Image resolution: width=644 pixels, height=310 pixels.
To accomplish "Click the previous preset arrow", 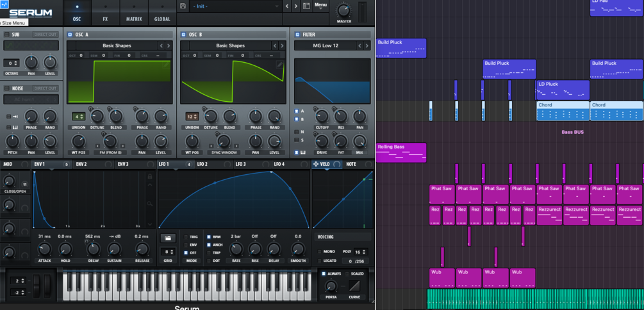I will (286, 6).
